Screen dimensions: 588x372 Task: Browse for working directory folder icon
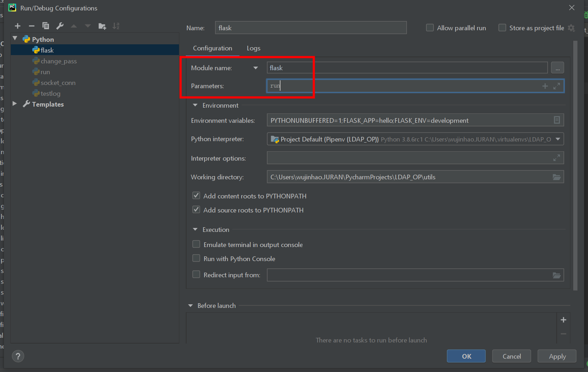557,177
